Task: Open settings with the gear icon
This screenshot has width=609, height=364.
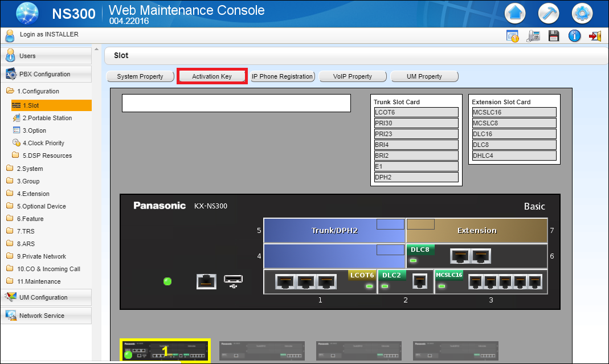Action: (x=582, y=13)
